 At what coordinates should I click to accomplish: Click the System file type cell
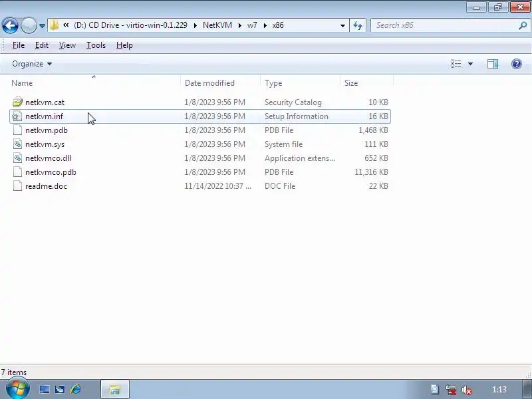point(283,144)
